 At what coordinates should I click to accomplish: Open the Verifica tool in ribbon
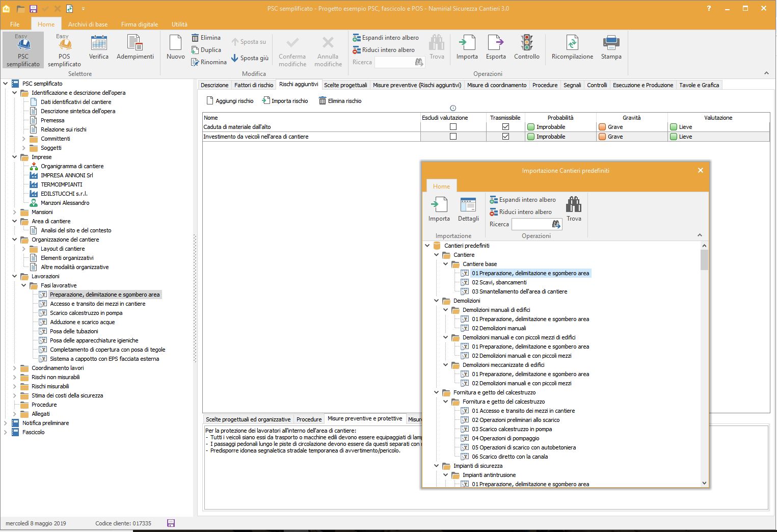pos(98,48)
